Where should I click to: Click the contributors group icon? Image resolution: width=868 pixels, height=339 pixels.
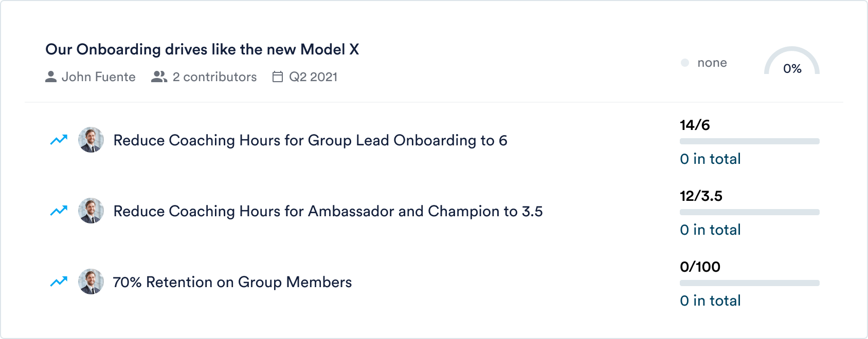click(159, 77)
